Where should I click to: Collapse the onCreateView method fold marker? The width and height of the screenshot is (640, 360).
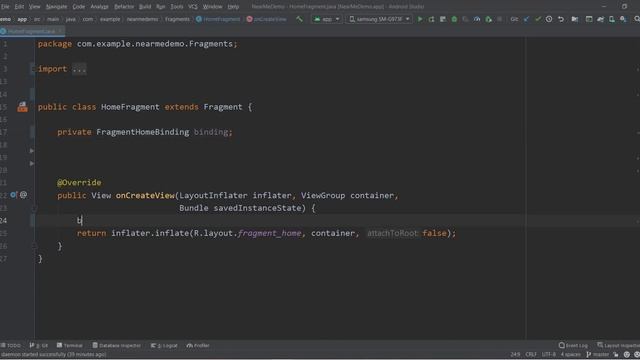click(33, 208)
